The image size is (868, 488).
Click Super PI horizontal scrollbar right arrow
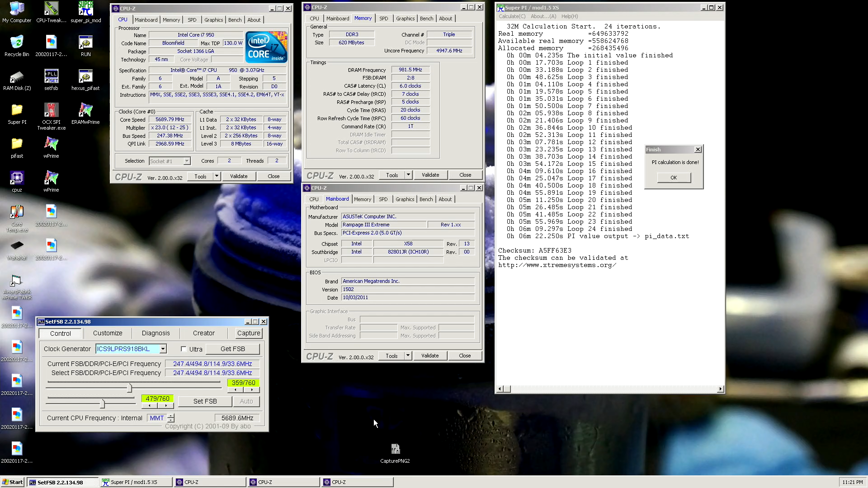coord(721,389)
